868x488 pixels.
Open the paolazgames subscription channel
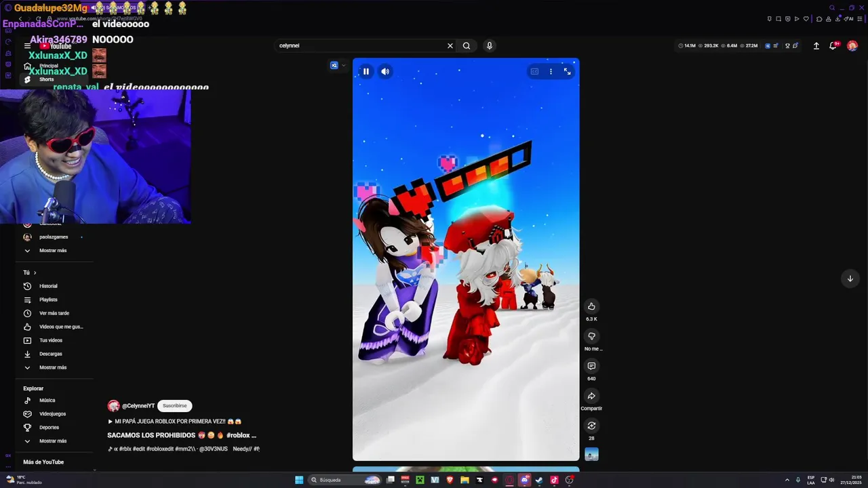coord(53,237)
